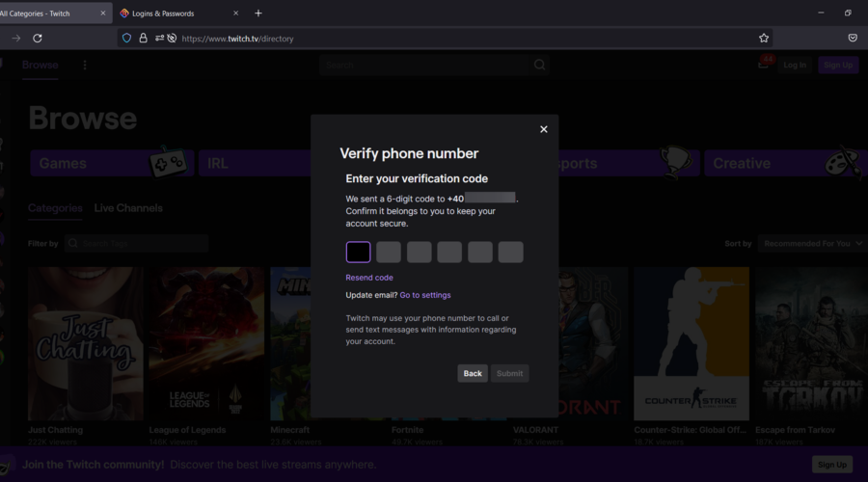Viewport: 868px width, 482px height.
Task: Click the Log In button
Action: coord(795,65)
